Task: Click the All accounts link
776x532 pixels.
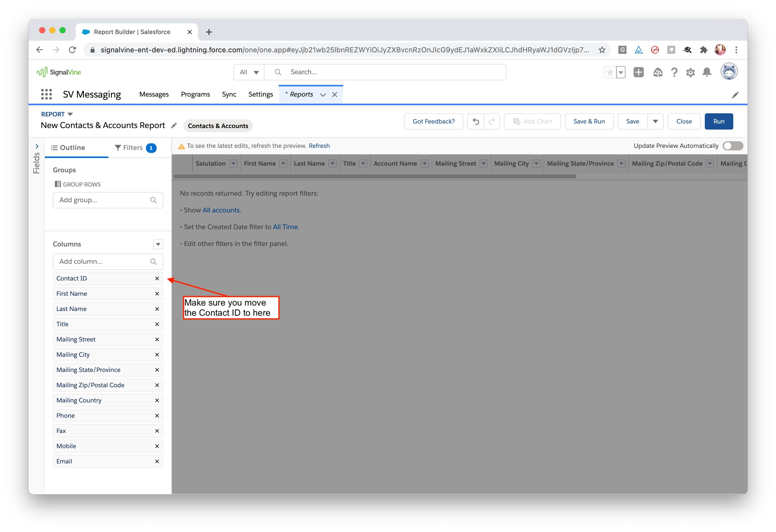Action: (x=221, y=210)
